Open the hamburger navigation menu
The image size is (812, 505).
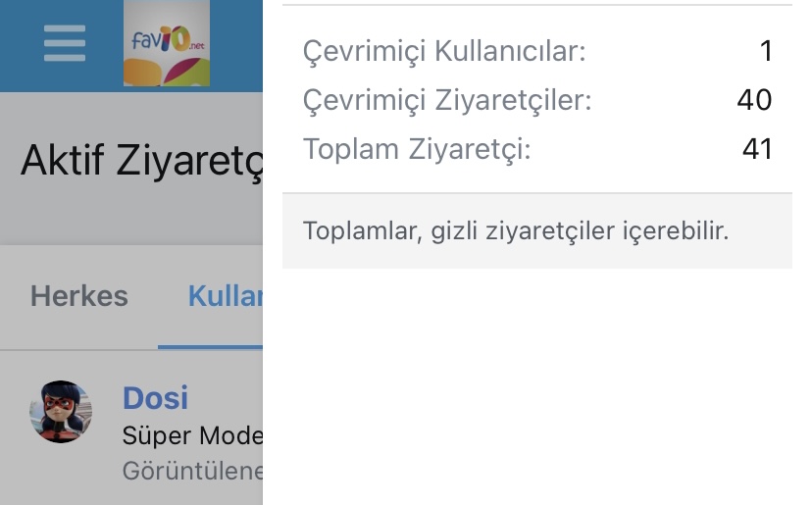65,43
